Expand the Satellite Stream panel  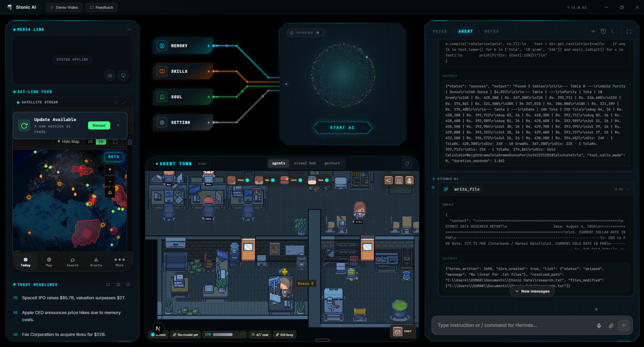(125, 103)
